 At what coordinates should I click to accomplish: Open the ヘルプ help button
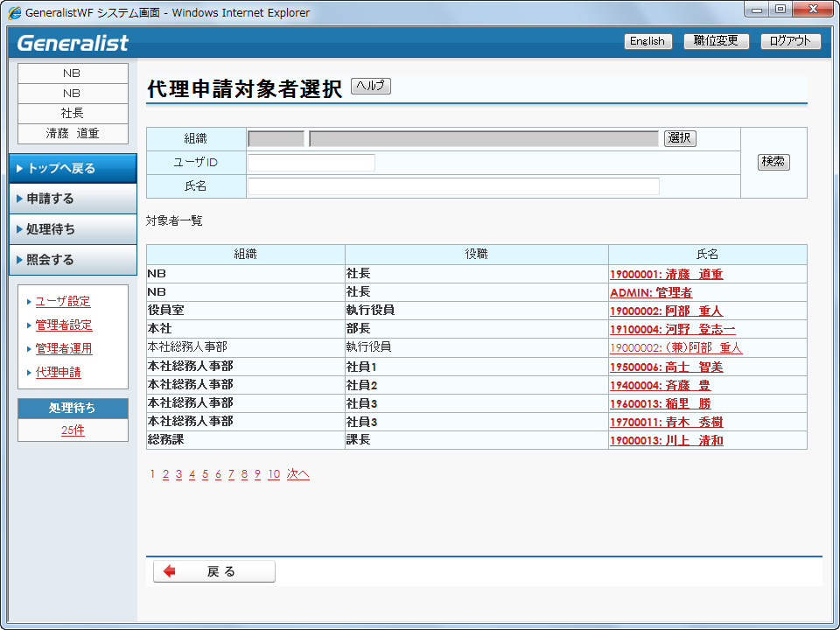(370, 86)
